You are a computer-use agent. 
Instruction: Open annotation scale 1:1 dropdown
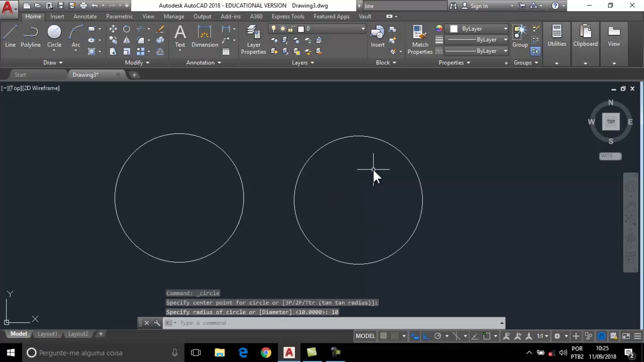click(x=542, y=336)
